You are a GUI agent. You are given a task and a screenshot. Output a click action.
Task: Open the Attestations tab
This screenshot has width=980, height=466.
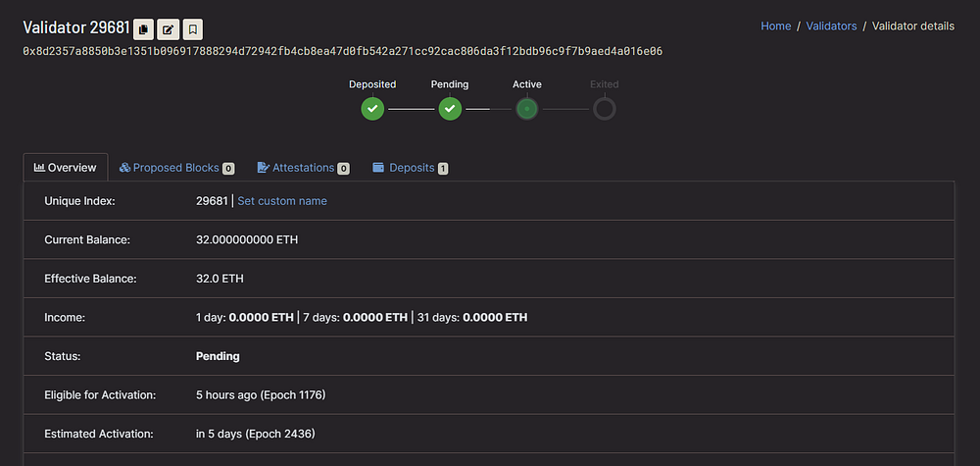[303, 168]
